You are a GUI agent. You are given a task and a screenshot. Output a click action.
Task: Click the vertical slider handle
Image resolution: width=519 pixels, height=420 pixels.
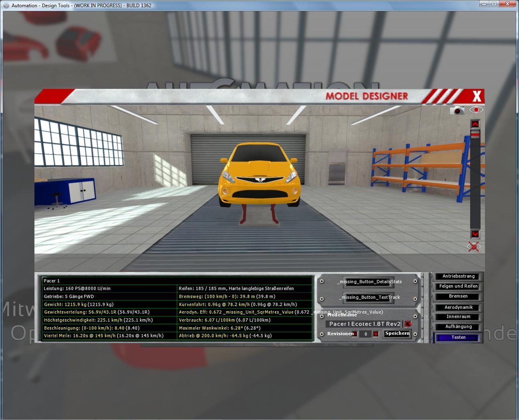475,136
